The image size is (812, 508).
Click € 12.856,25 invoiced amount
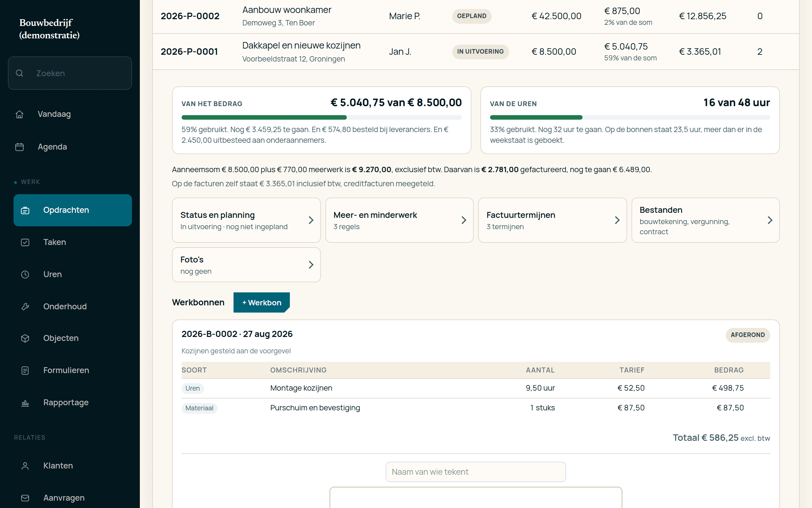coord(703,16)
